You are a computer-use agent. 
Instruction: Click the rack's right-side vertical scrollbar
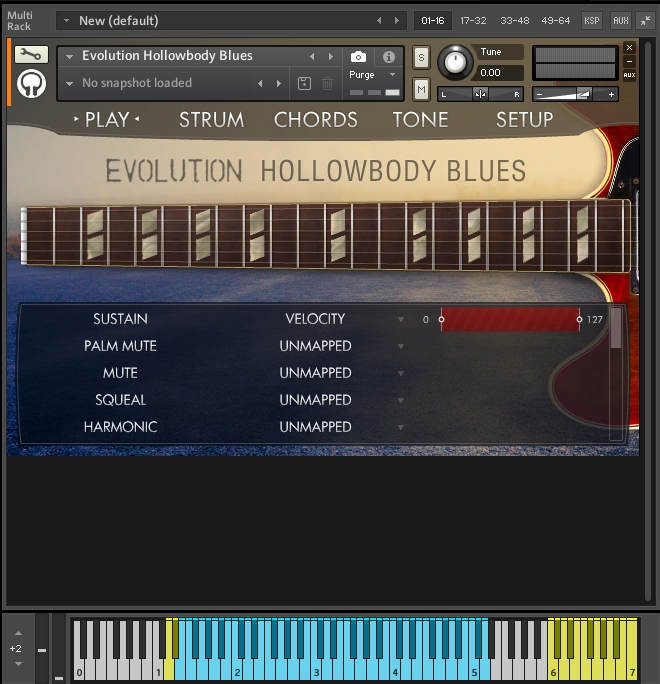point(648,321)
